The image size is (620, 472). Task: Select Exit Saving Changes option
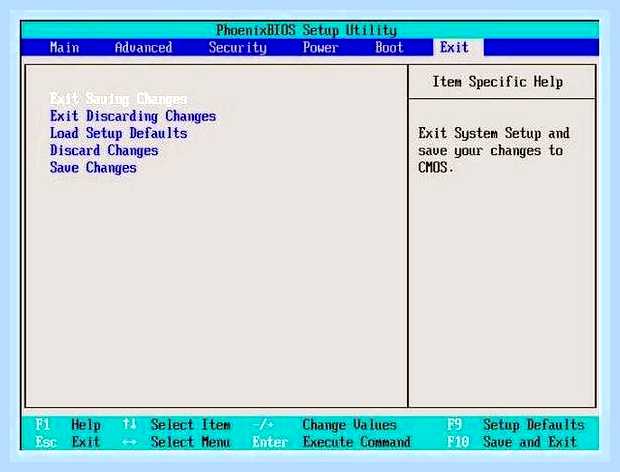118,99
